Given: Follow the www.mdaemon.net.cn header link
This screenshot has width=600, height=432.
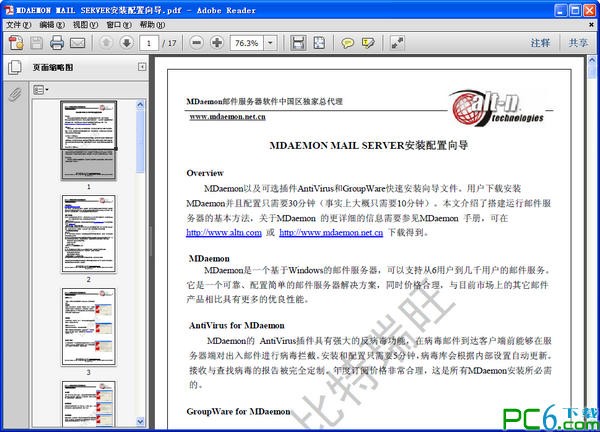Looking at the screenshot, I should pos(227,117).
